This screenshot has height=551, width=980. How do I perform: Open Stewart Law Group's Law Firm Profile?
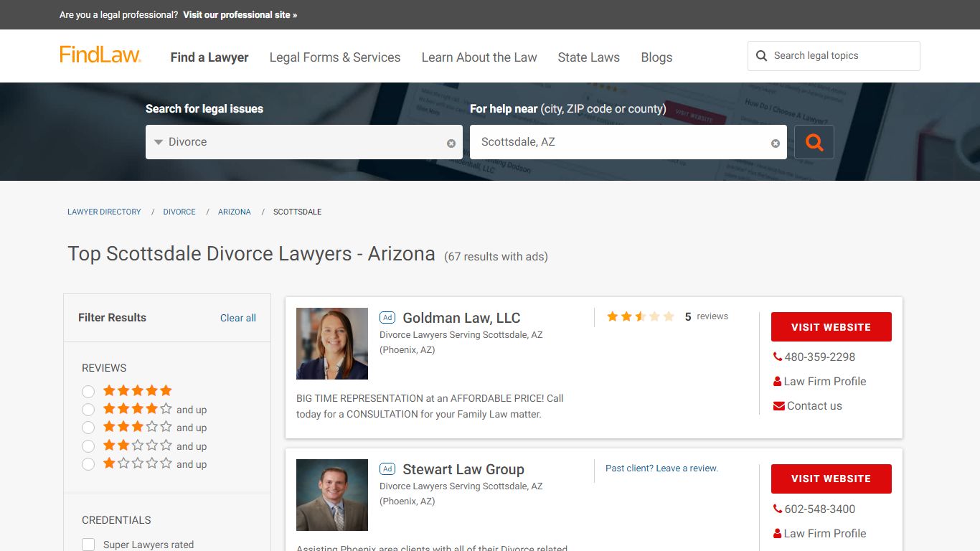[x=819, y=533]
